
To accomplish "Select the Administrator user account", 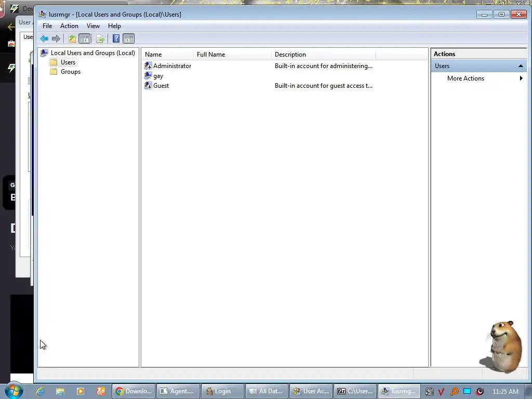I will tap(172, 66).
